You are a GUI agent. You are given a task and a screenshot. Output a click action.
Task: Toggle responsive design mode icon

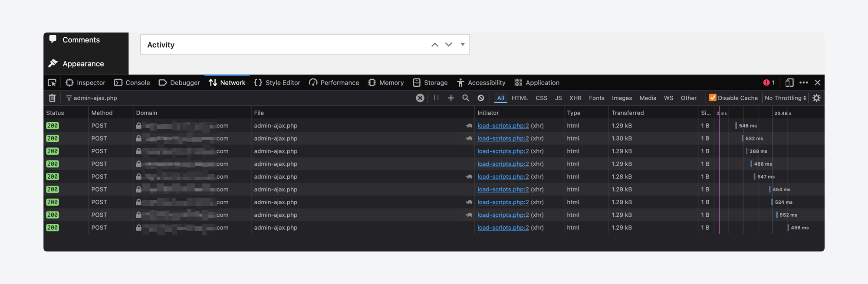click(x=789, y=83)
